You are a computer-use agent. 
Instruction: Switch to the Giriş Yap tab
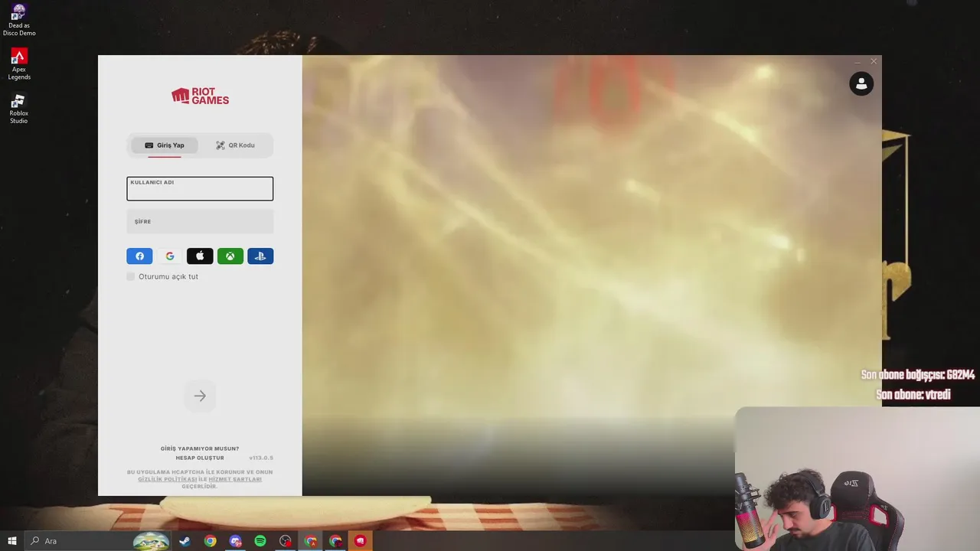click(x=165, y=145)
